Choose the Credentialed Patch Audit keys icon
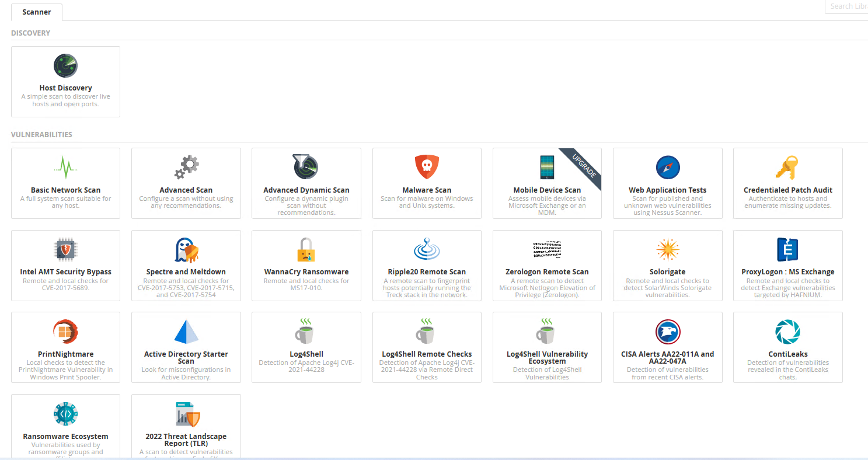868x460 pixels. tap(787, 168)
